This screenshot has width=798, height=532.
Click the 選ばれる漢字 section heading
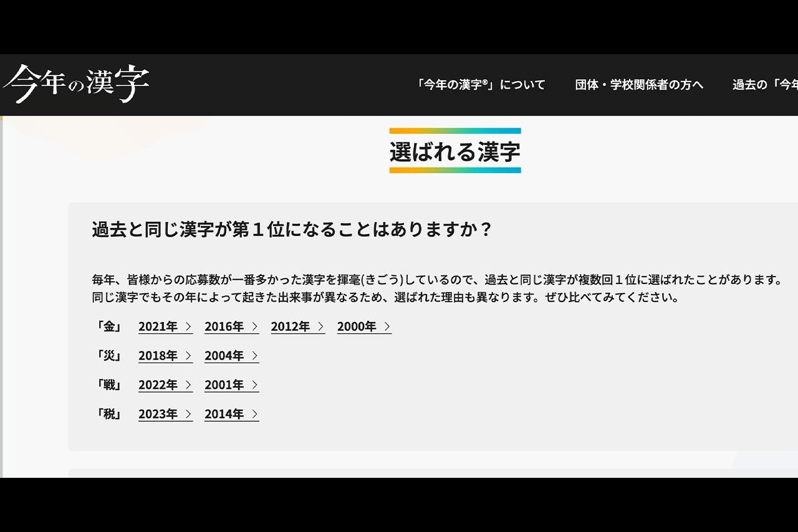coord(455,151)
